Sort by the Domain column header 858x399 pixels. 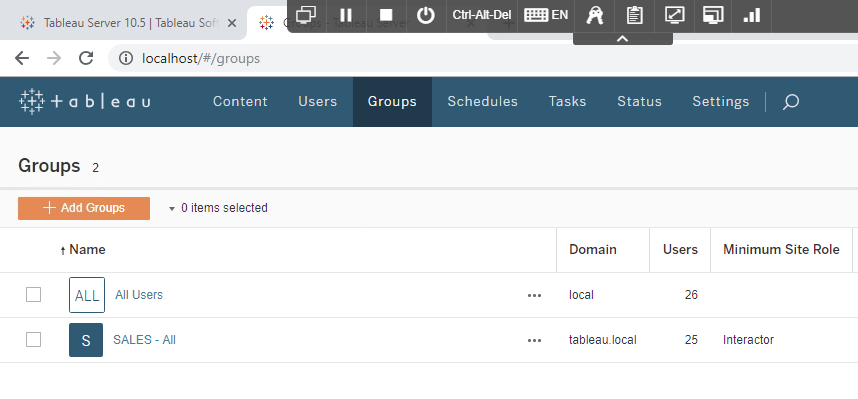pos(593,250)
